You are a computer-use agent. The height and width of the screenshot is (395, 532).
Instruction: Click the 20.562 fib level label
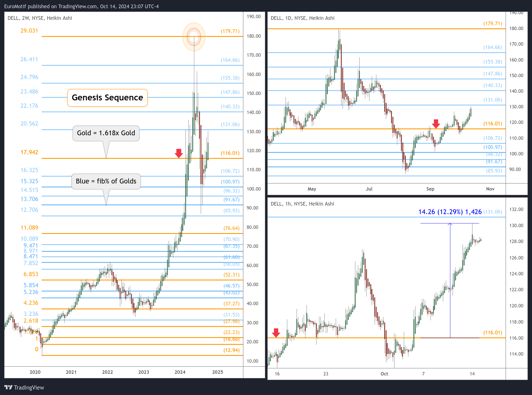pyautogui.click(x=29, y=124)
